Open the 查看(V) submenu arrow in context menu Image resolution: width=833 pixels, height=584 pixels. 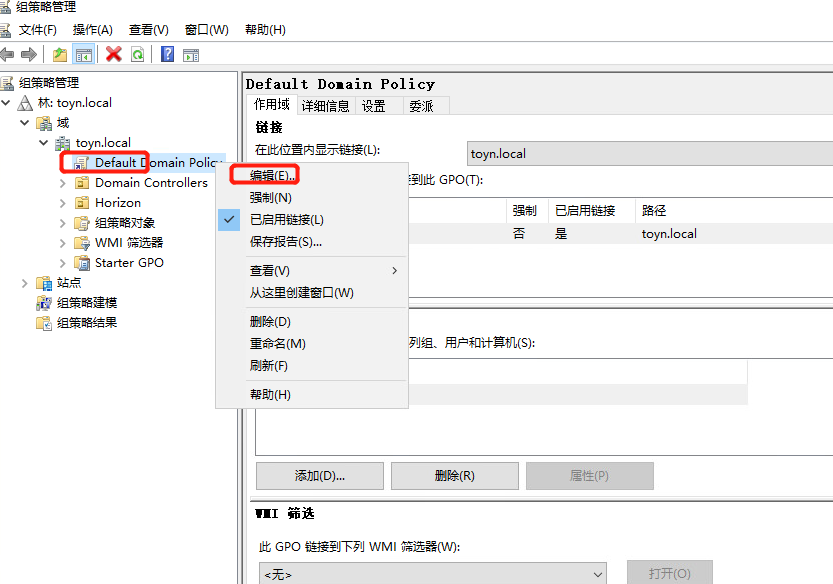[394, 270]
